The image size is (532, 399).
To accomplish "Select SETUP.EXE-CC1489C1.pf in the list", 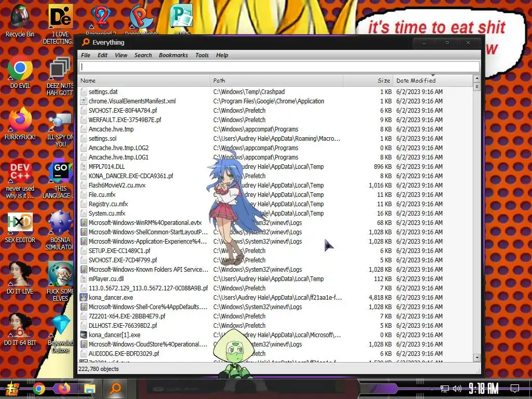I will coord(275,251).
